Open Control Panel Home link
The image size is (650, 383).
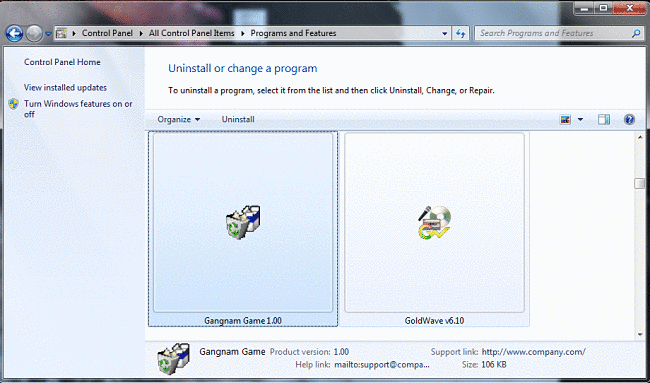tap(62, 62)
